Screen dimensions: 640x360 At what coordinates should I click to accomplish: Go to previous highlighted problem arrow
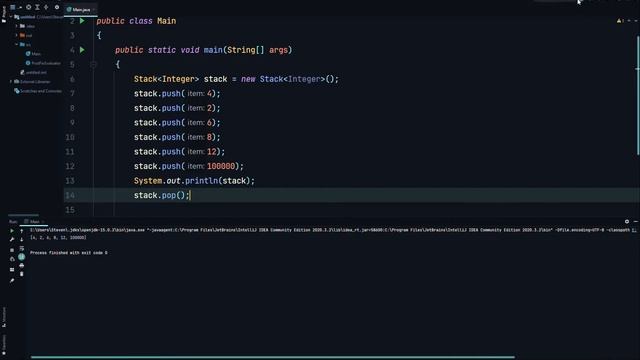coord(629,20)
